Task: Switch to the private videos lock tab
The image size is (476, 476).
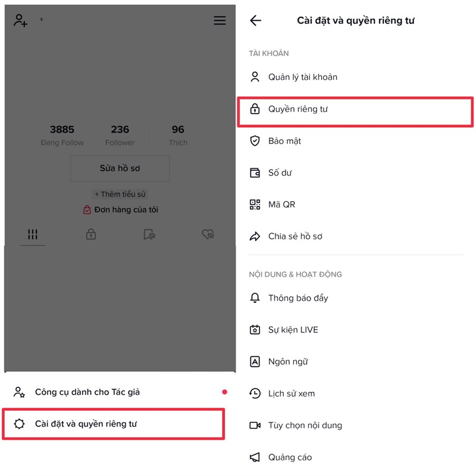Action: click(x=91, y=234)
